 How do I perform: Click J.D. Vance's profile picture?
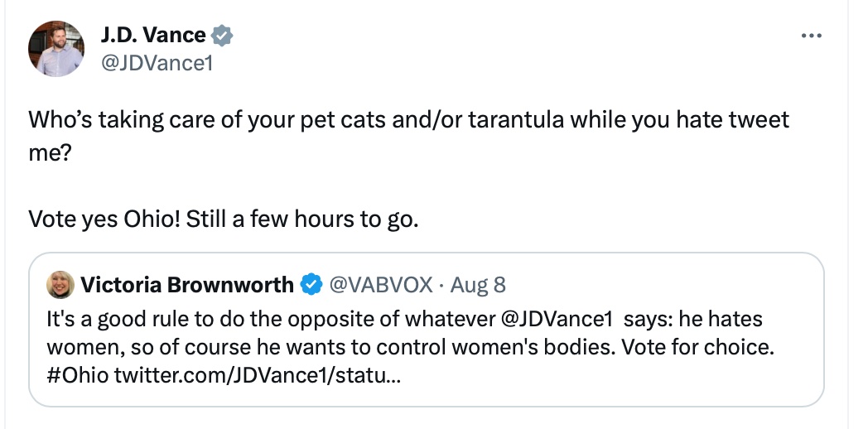coord(56,49)
